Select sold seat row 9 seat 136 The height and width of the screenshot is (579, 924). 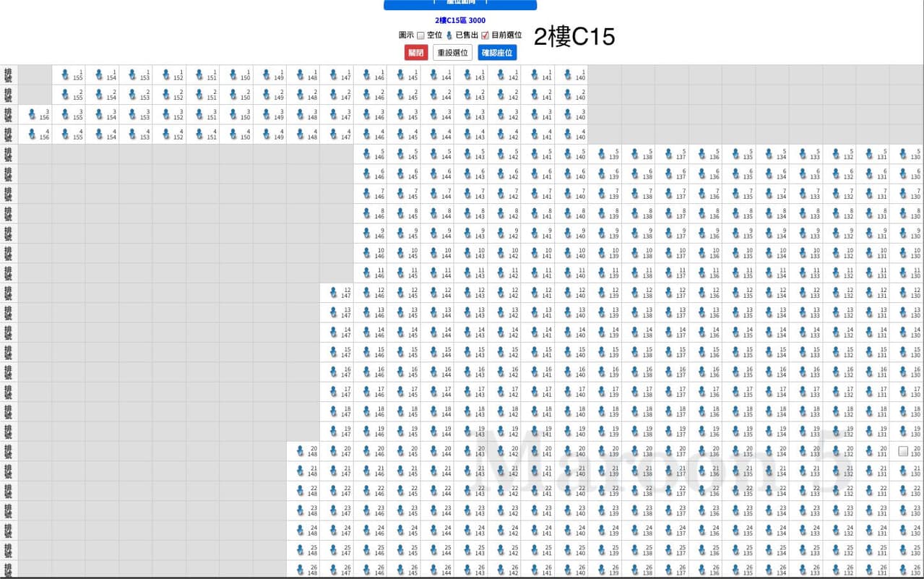(703, 233)
